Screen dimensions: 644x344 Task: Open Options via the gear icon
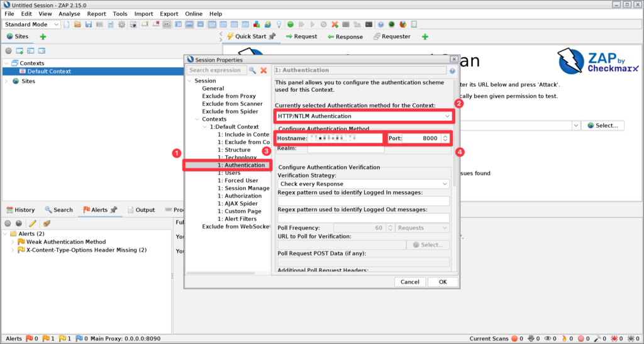(x=121, y=25)
